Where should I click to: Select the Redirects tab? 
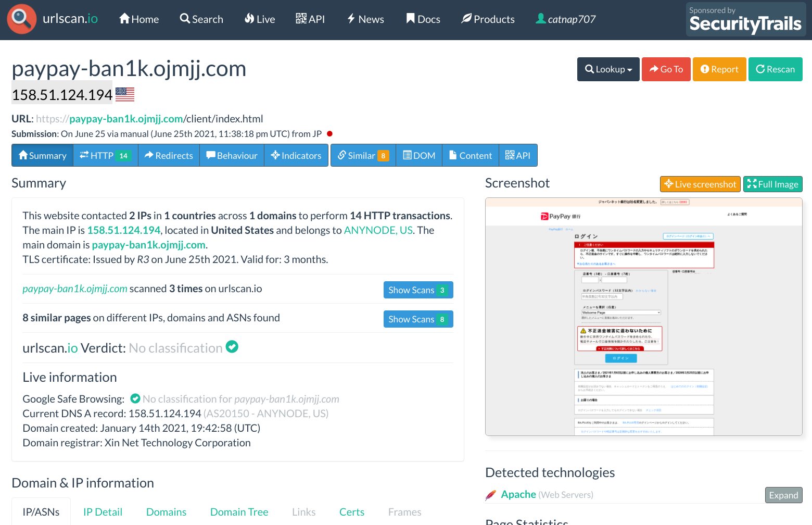169,155
